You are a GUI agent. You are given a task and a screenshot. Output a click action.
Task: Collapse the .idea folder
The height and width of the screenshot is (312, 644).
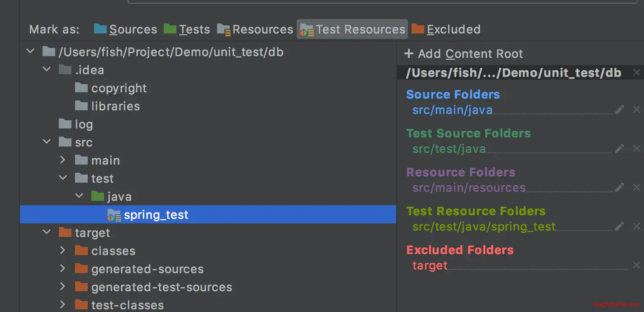click(x=47, y=70)
